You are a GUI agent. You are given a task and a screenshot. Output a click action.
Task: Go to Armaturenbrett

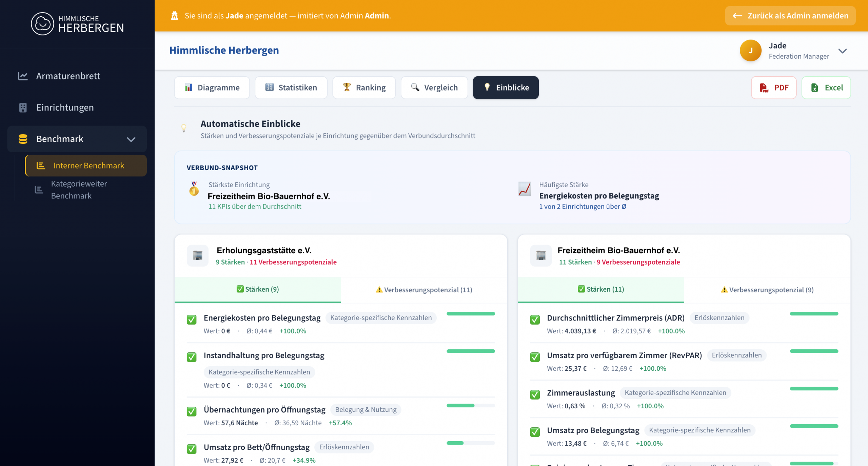(x=77, y=76)
